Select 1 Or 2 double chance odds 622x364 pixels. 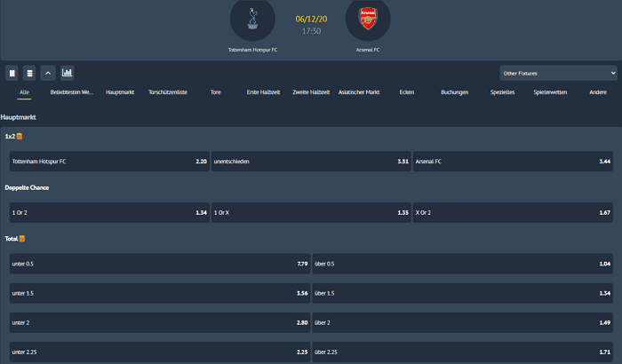coord(109,212)
